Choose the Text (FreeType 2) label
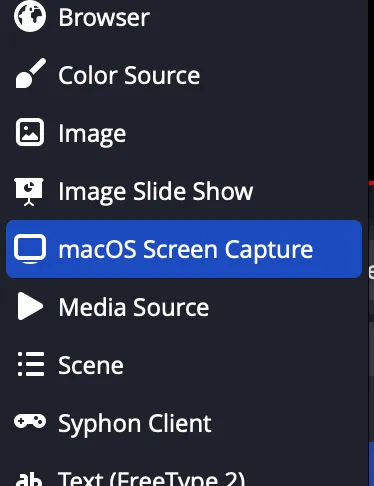 [x=151, y=479]
